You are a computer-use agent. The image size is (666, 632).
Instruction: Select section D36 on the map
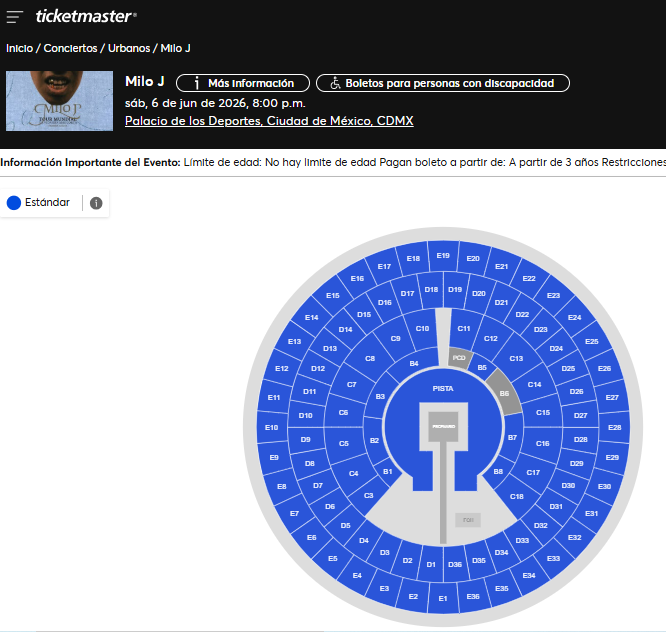(455, 564)
